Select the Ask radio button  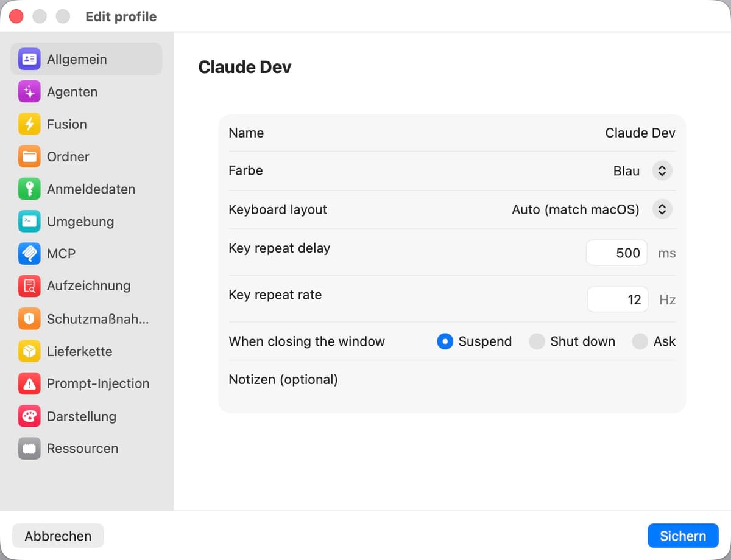point(640,341)
